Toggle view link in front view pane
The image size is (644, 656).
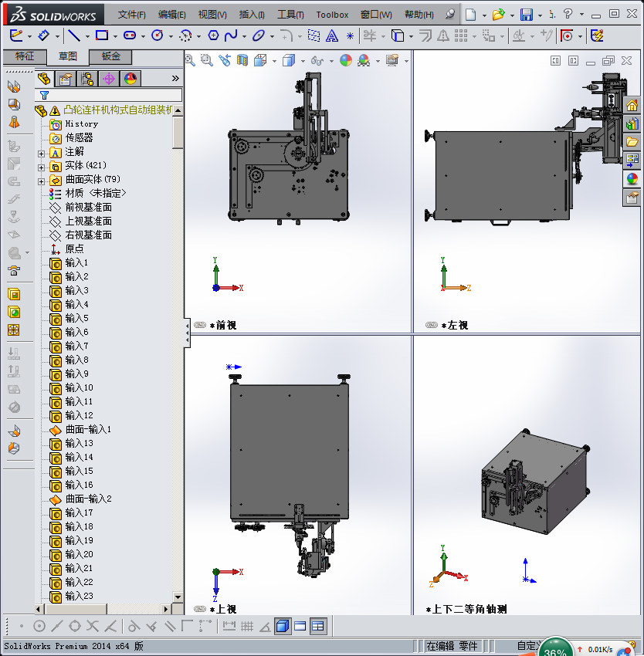pos(200,325)
